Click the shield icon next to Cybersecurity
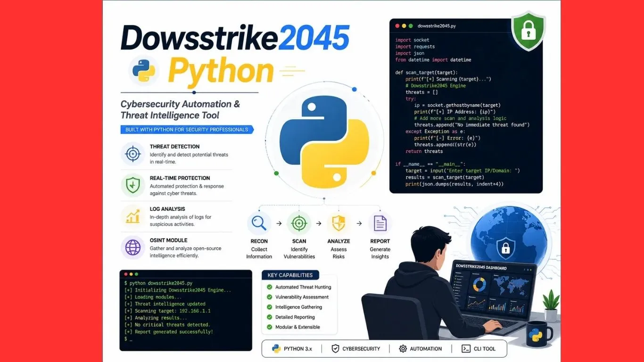Viewport: 644px width, 362px height. 335,349
